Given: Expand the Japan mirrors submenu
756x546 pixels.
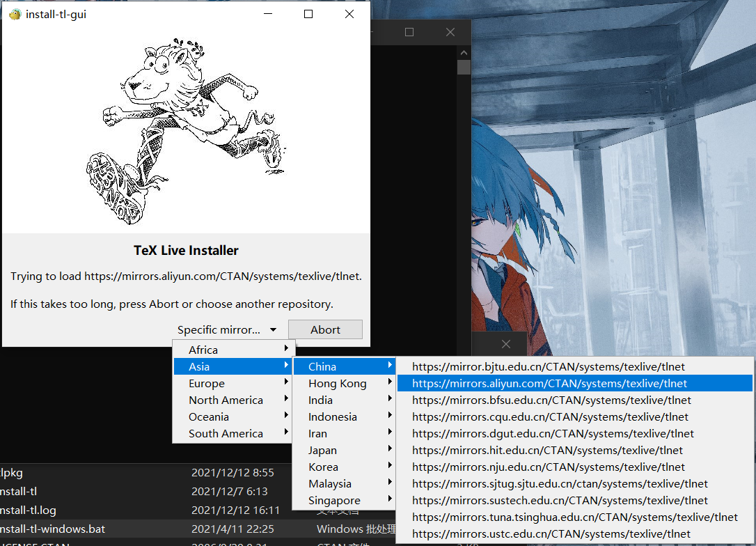Looking at the screenshot, I should point(345,451).
